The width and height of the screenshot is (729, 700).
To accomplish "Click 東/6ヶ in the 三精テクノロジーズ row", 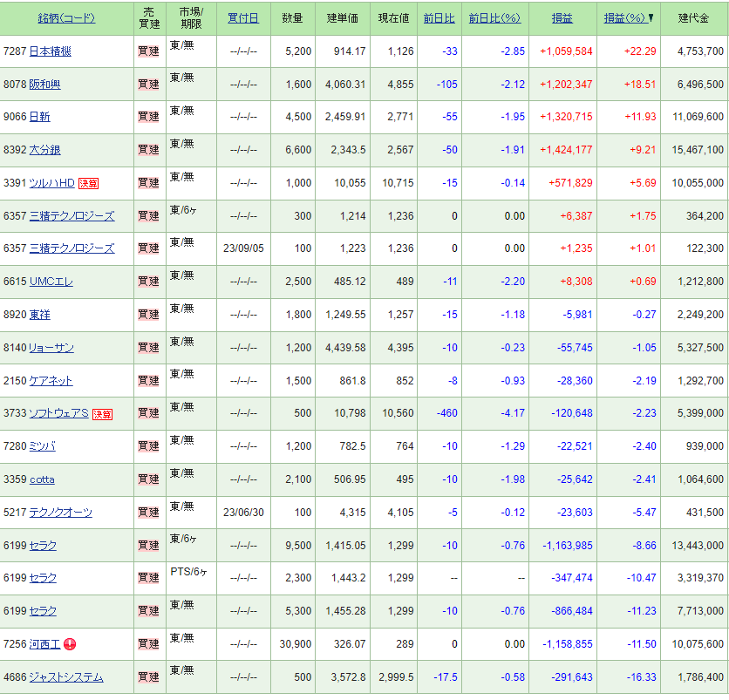I will [183, 211].
